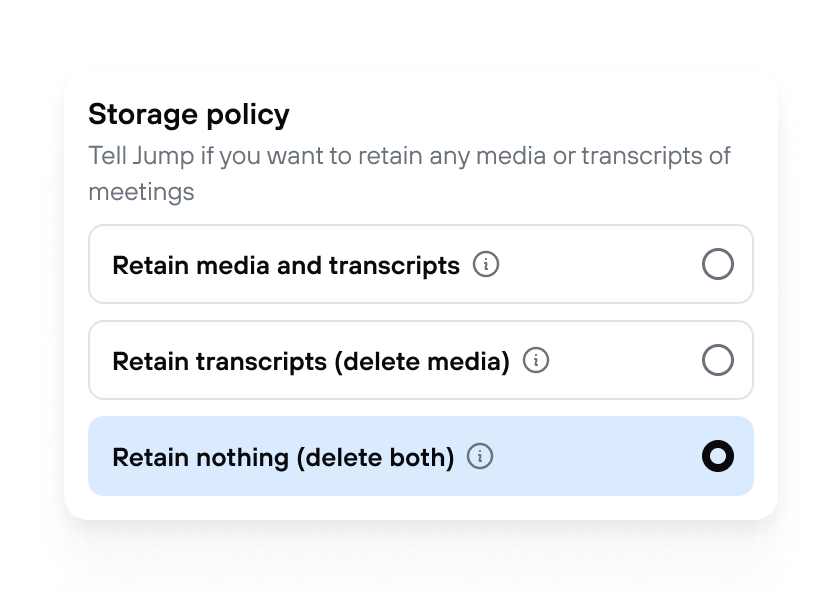Click the (delete both) parenthetical text
Image resolution: width=836 pixels, height=592 pixels.
coord(375,457)
